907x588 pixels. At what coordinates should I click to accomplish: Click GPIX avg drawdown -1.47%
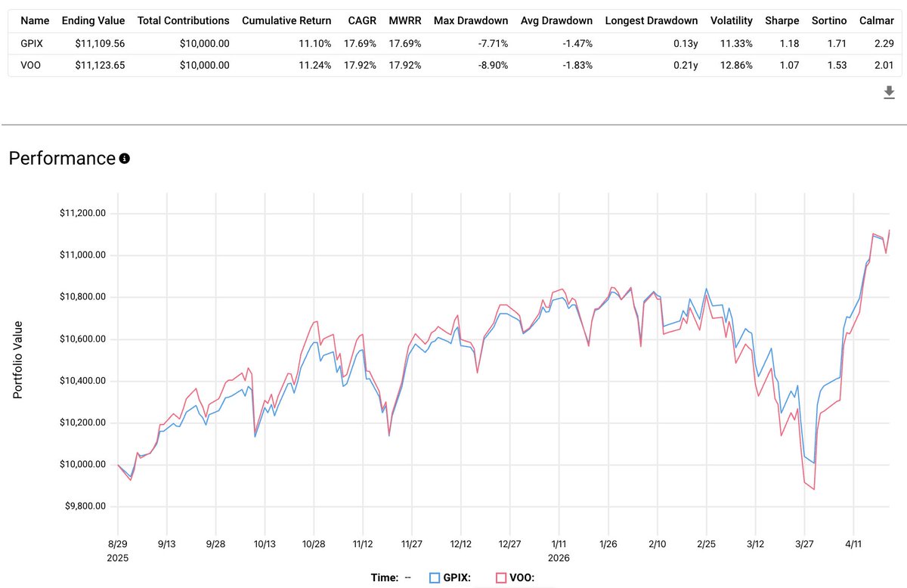click(x=577, y=43)
